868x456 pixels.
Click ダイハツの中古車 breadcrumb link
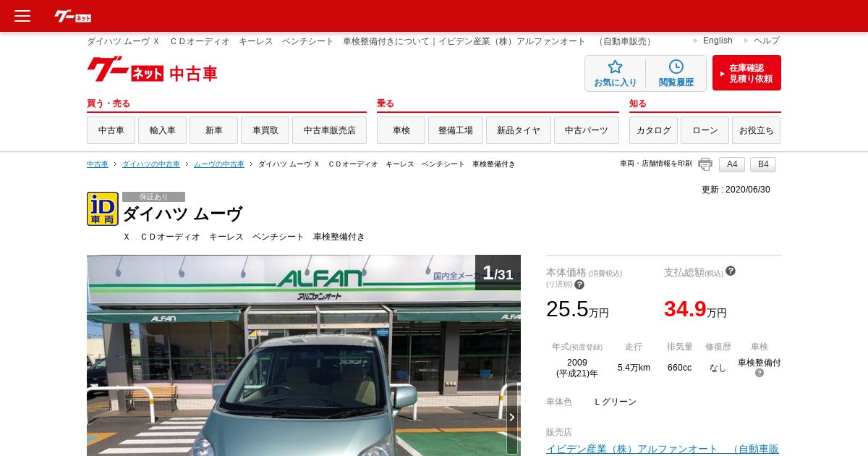(x=151, y=164)
